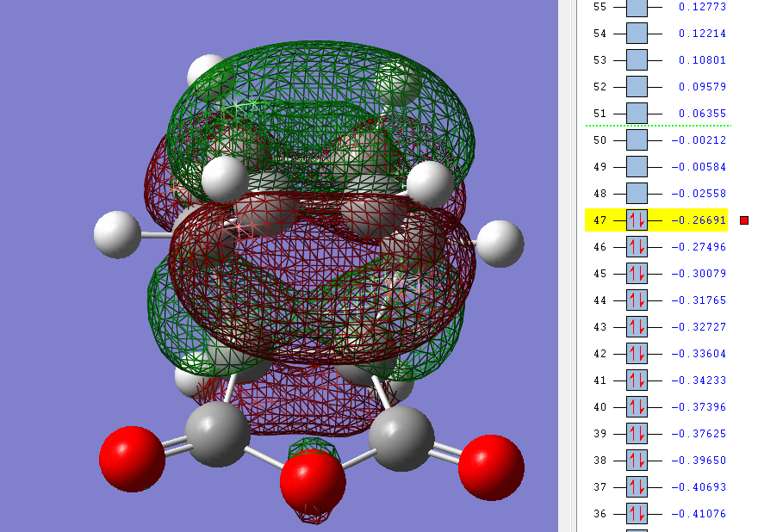Click occupied orbital 41 box

[637, 380]
